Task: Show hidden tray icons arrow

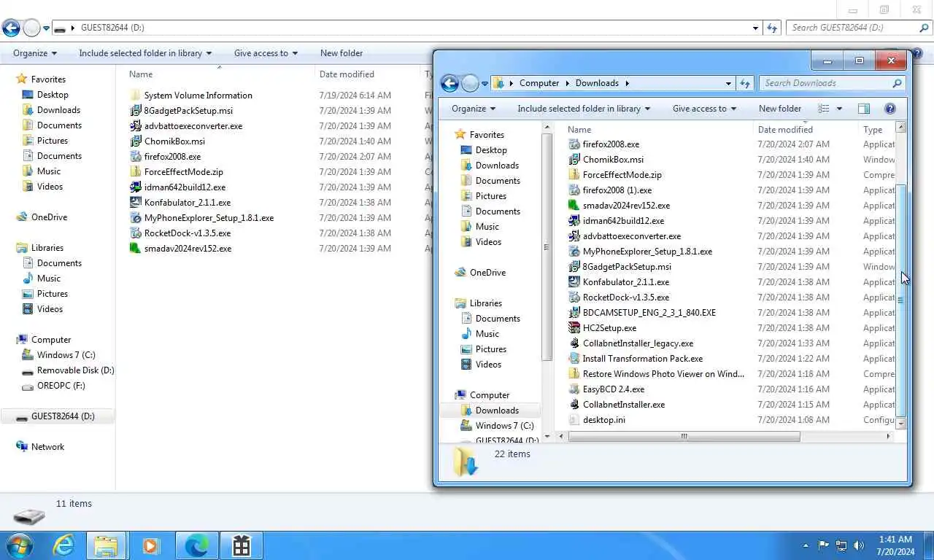Action: (x=806, y=545)
